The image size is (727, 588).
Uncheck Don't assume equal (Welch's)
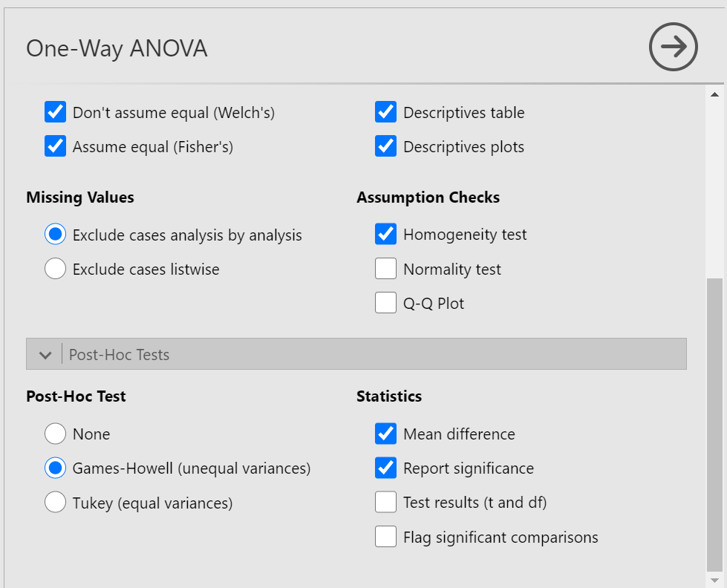pos(55,112)
